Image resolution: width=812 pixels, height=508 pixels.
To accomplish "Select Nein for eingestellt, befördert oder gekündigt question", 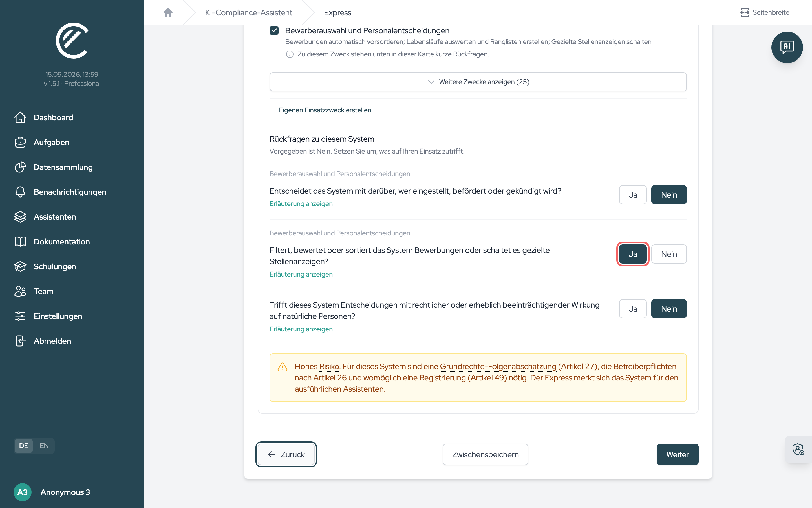I will point(669,195).
